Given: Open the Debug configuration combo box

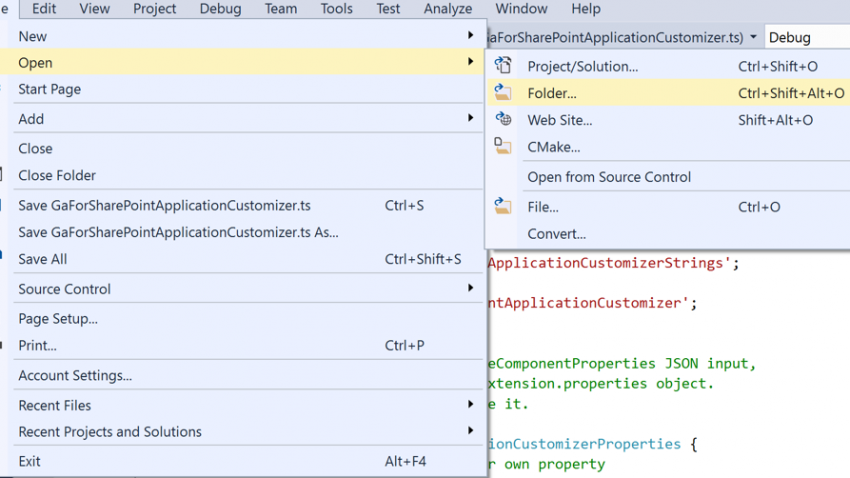Looking at the screenshot, I should point(807,37).
